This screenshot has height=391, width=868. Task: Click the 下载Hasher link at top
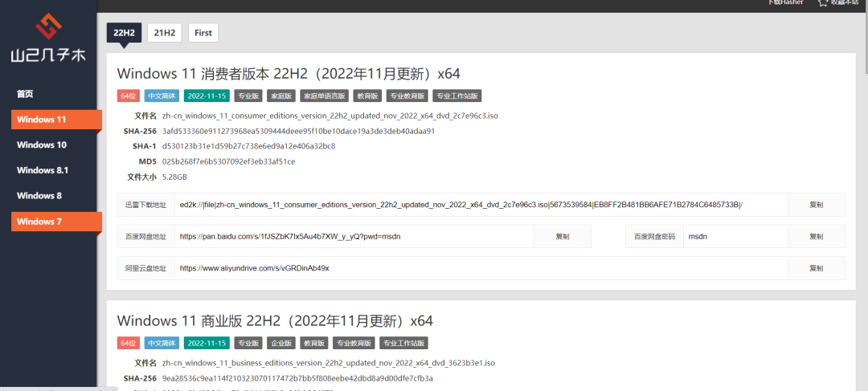[785, 2]
